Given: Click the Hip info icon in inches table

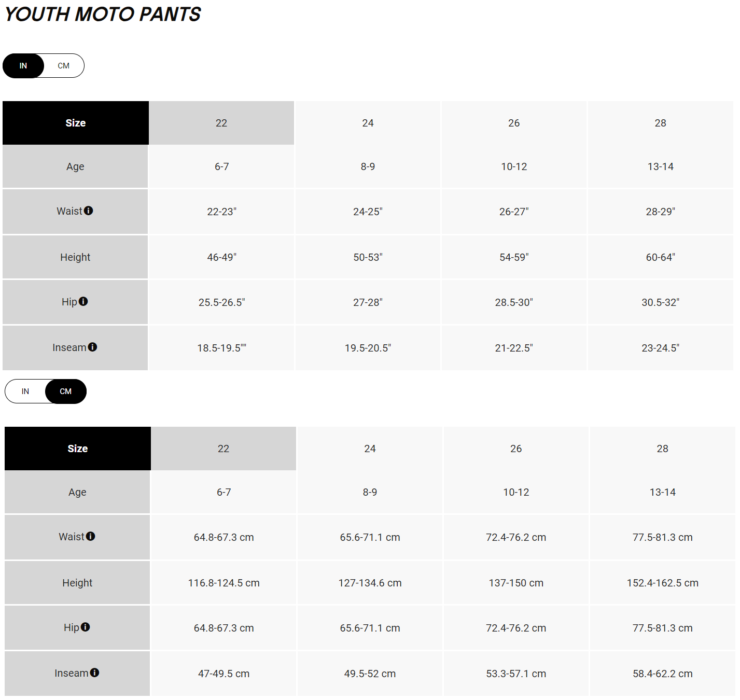Looking at the screenshot, I should click(x=83, y=301).
